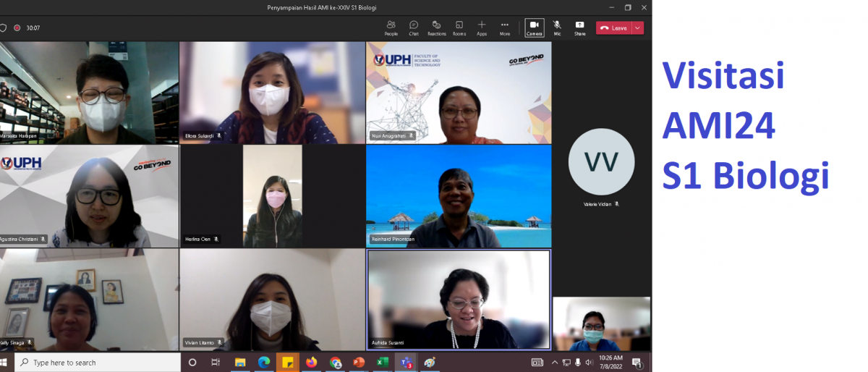Expand the Leave options dropdown arrow
868x372 pixels.
point(637,28)
